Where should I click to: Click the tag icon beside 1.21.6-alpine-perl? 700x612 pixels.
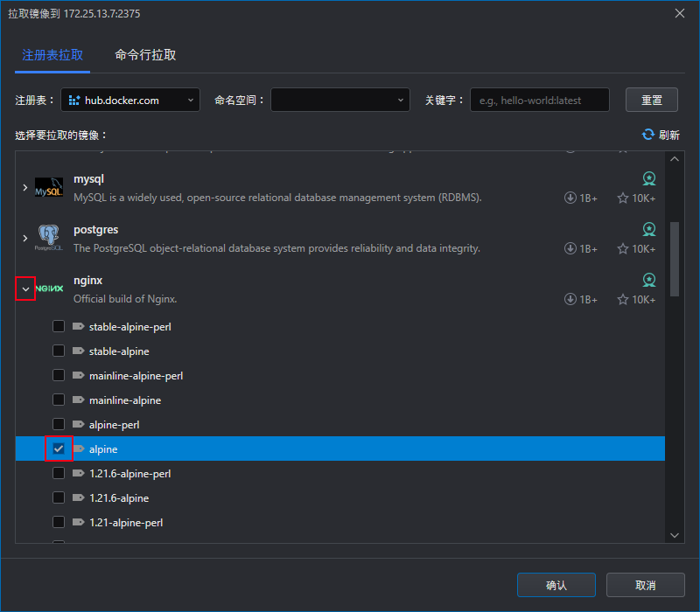(x=78, y=473)
